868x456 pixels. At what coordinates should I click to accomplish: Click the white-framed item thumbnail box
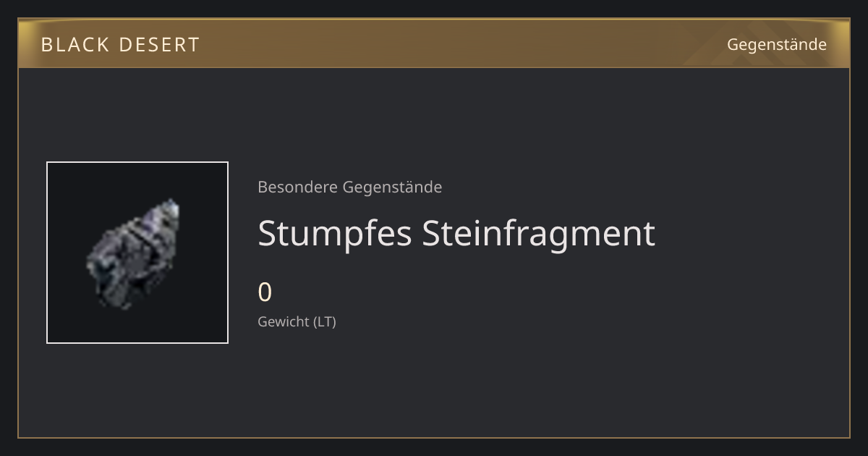tap(137, 253)
